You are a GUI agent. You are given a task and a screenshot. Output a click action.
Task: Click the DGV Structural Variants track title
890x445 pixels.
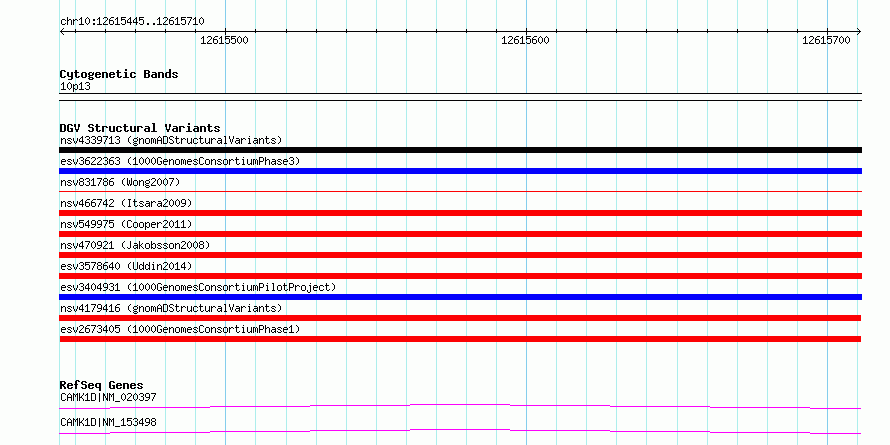pyautogui.click(x=140, y=128)
